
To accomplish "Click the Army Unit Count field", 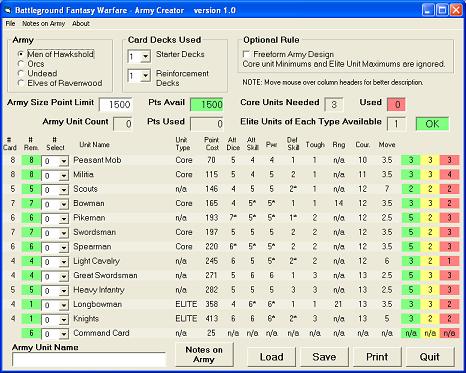I will (x=123, y=124).
